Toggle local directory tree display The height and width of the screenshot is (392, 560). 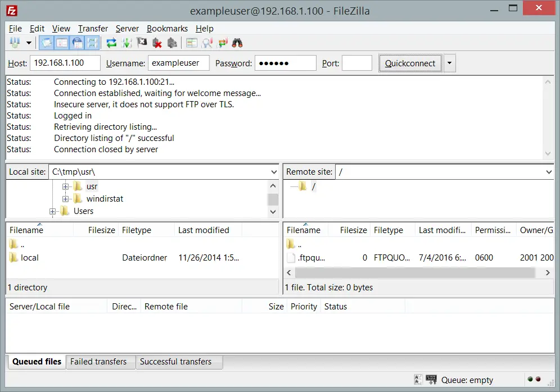tap(62, 43)
